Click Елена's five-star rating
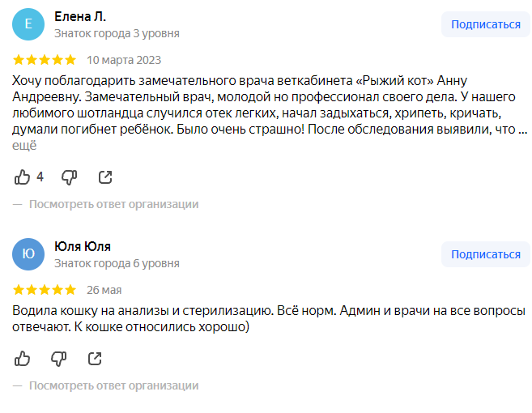 click(45, 60)
